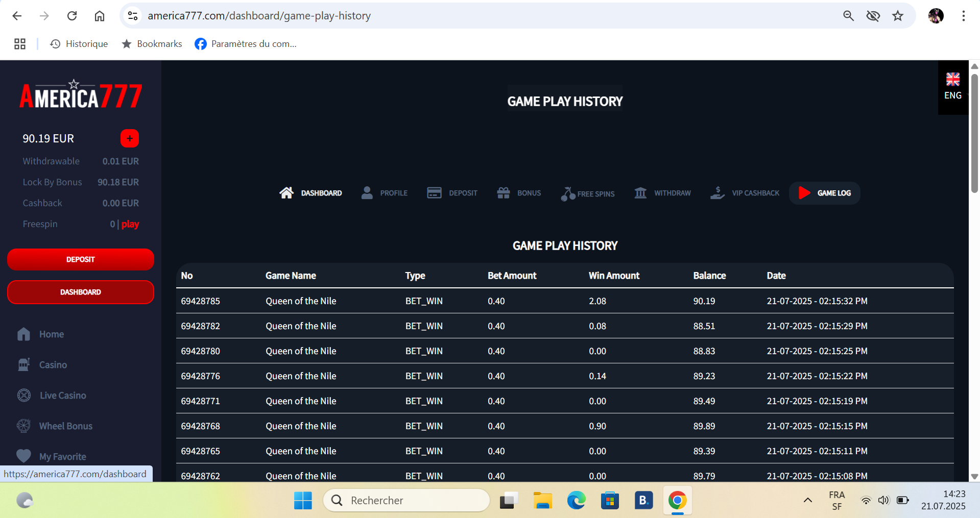
Task: Click the address bar URL
Action: pos(259,16)
